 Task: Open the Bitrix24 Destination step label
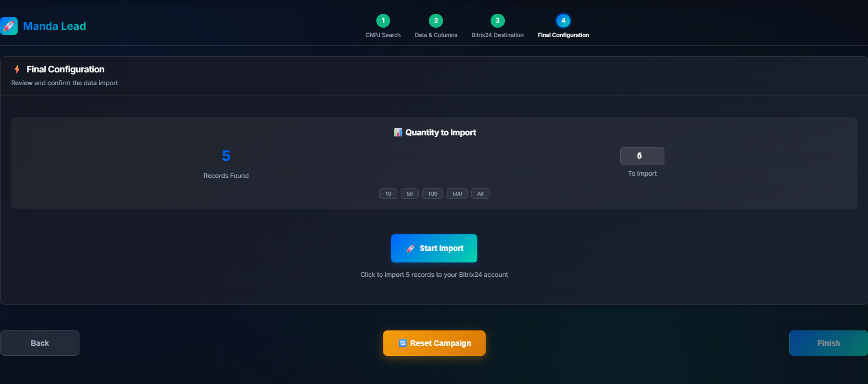497,35
